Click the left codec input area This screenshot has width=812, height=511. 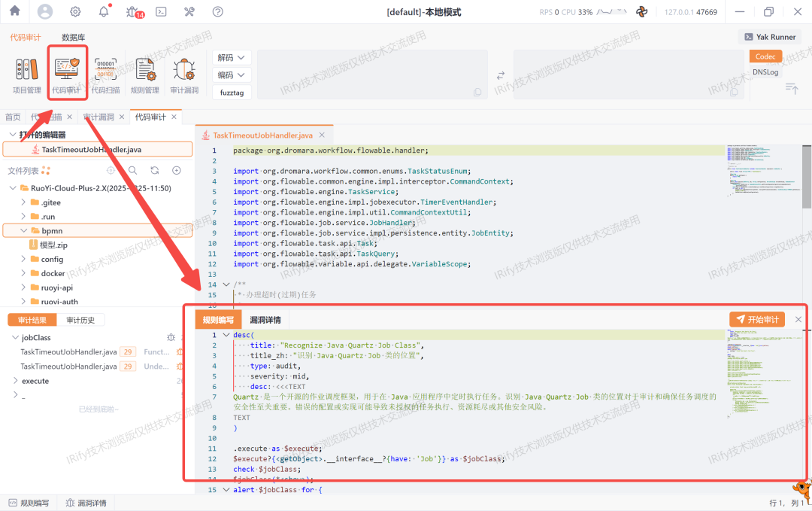(x=372, y=75)
